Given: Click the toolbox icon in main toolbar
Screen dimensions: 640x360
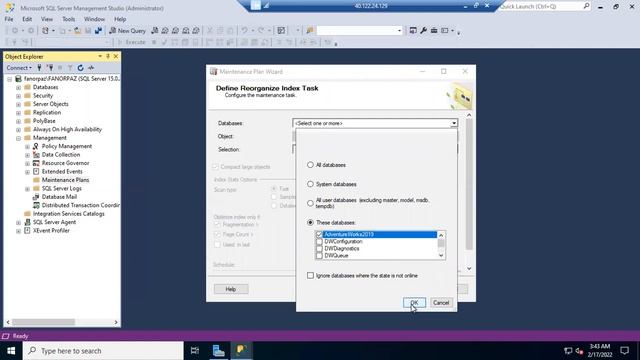Looking at the screenshot, I should (434, 31).
